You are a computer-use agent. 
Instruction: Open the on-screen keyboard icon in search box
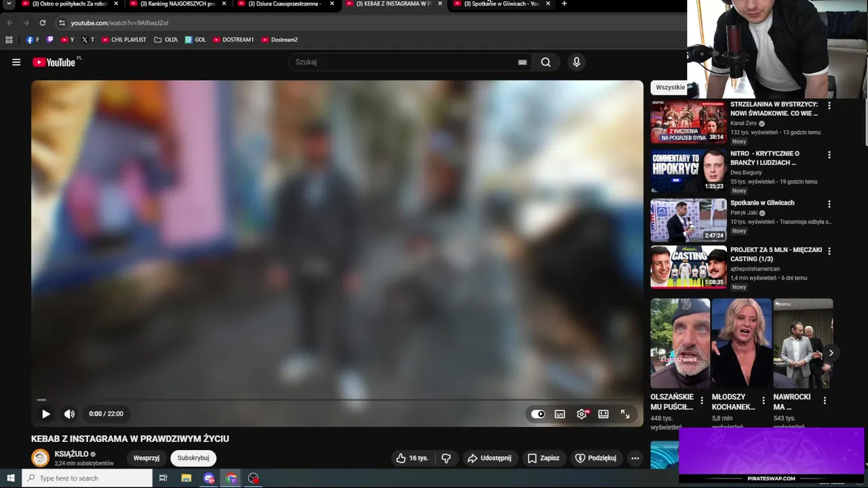pos(522,62)
